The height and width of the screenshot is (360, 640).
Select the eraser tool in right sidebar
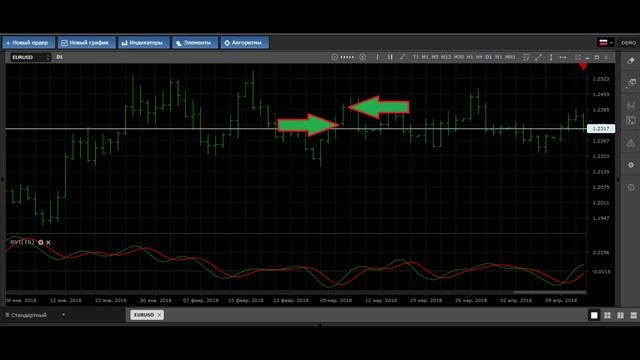tap(631, 61)
